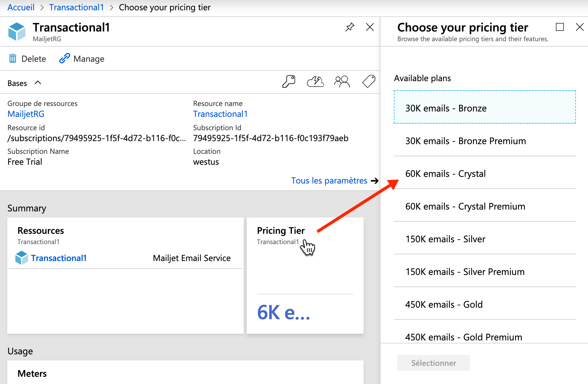Open Tous les paramètres link
The height and width of the screenshot is (384, 588).
coord(335,181)
